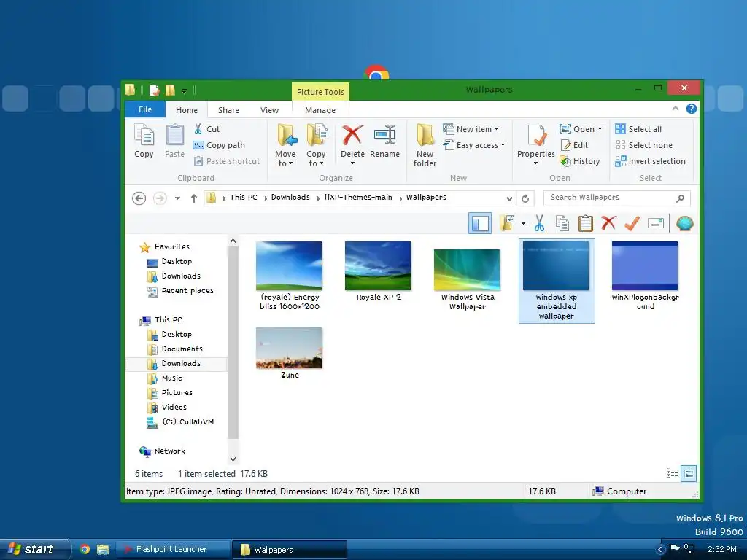Click the Picture Tools contextual tab
747x560 pixels.
coord(320,91)
